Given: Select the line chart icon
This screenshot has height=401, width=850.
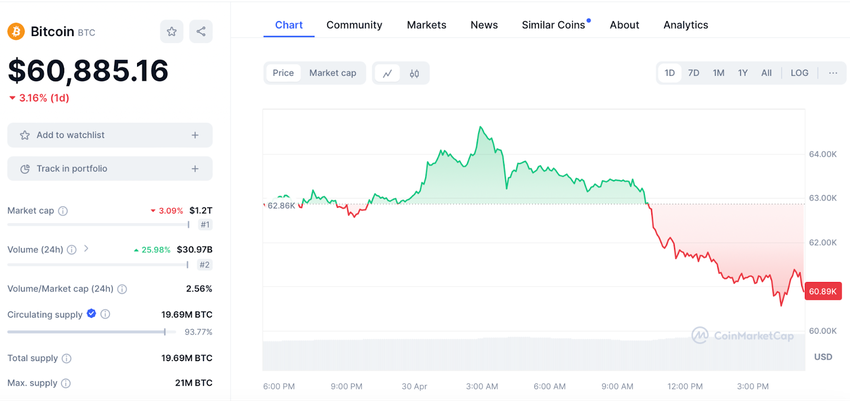Looking at the screenshot, I should [386, 73].
